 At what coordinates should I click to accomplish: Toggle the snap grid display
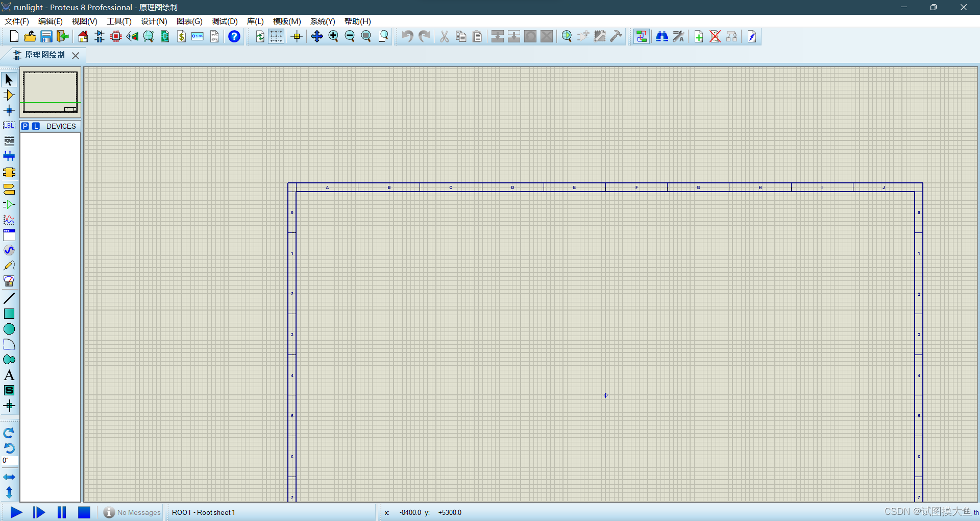276,36
